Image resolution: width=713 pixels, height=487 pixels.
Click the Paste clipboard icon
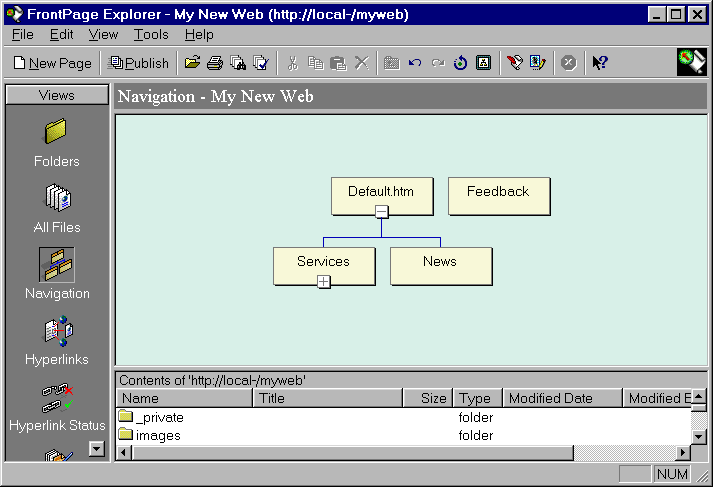point(338,63)
